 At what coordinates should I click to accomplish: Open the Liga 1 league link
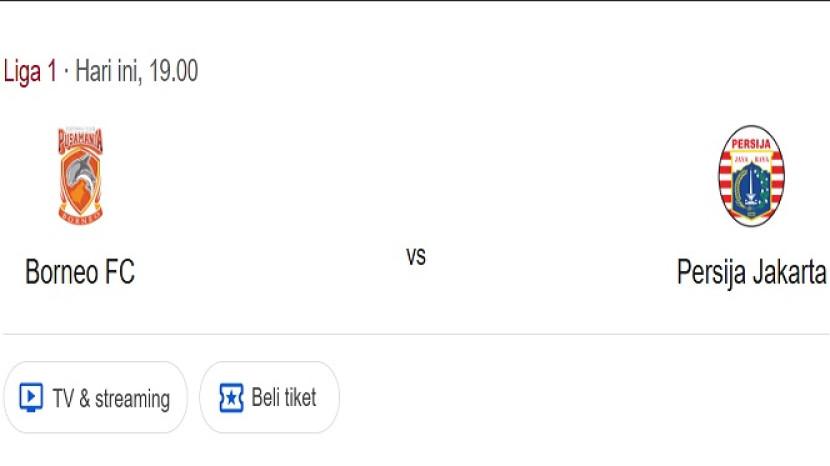(30, 72)
